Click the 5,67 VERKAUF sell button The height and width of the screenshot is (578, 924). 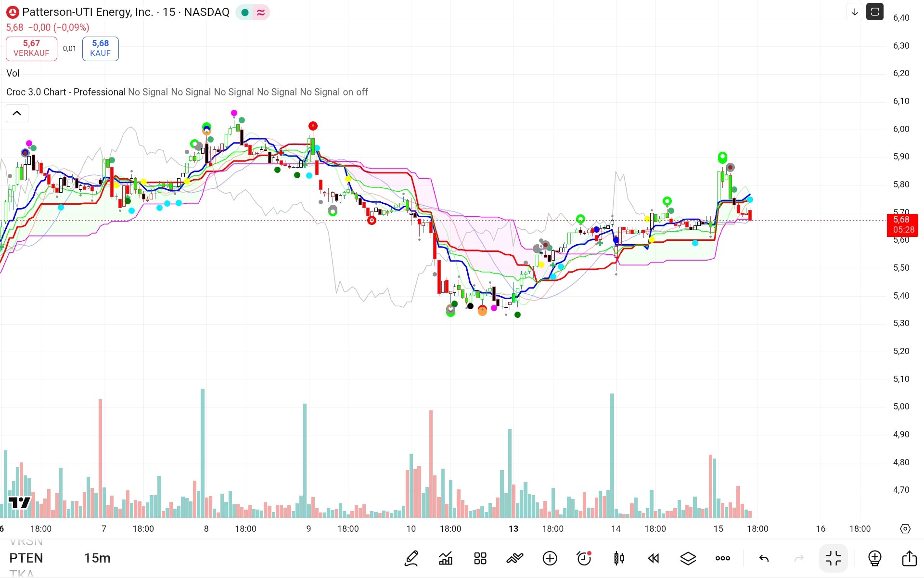click(31, 48)
